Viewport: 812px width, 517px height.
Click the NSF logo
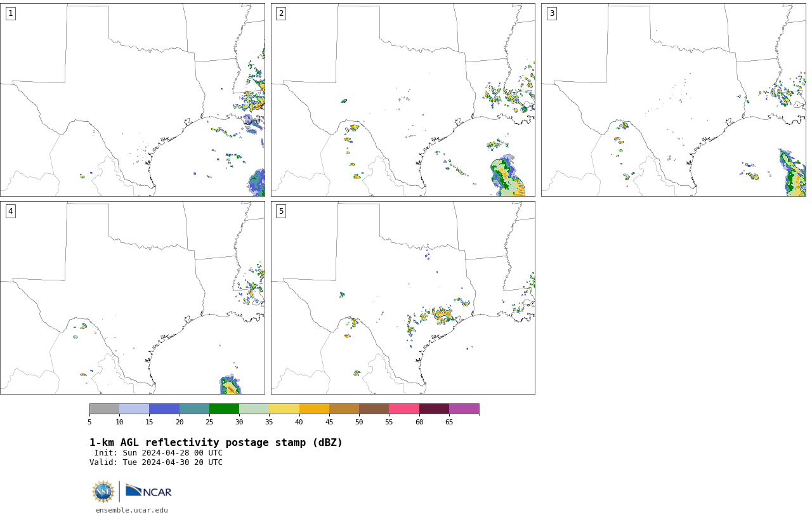coord(103,492)
